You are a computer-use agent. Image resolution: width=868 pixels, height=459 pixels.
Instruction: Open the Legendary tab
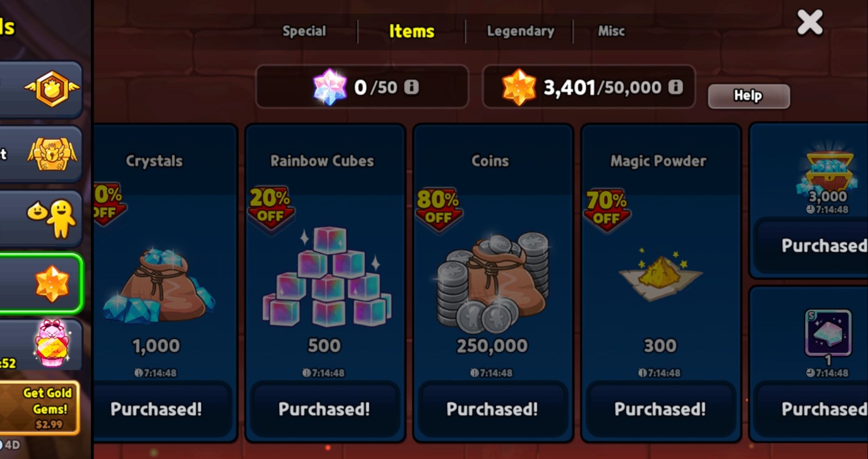(x=520, y=31)
